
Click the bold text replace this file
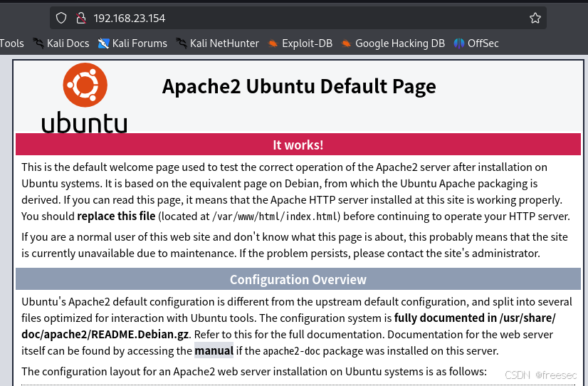coord(116,216)
